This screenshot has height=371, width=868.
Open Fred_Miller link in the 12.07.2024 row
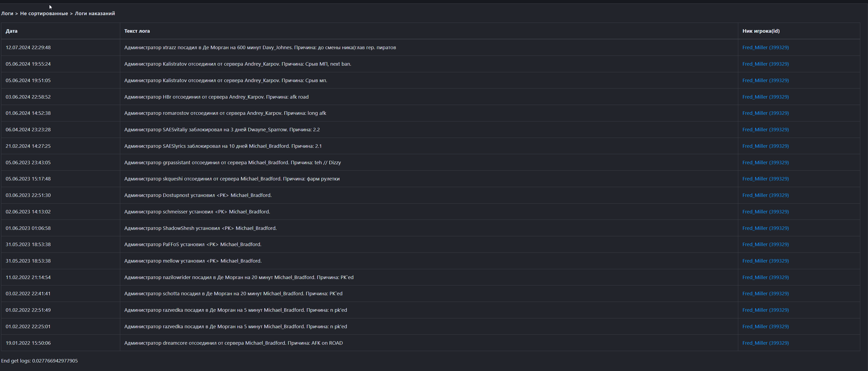[765, 48]
